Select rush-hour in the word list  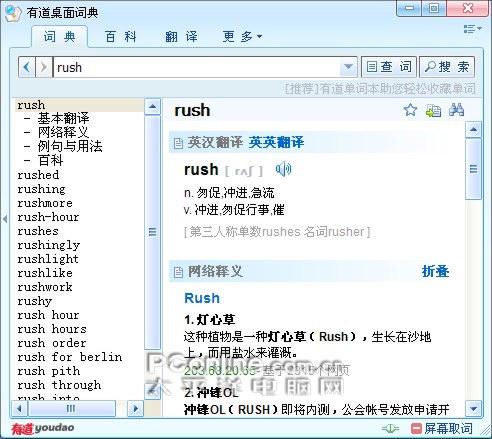point(48,217)
